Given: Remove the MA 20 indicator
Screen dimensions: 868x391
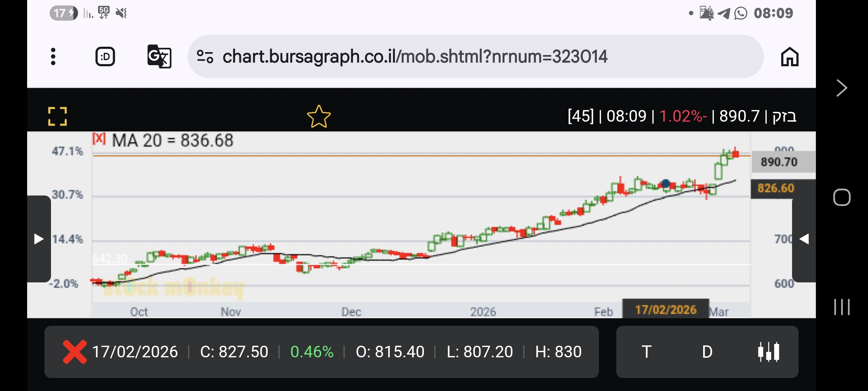Looking at the screenshot, I should tap(99, 138).
